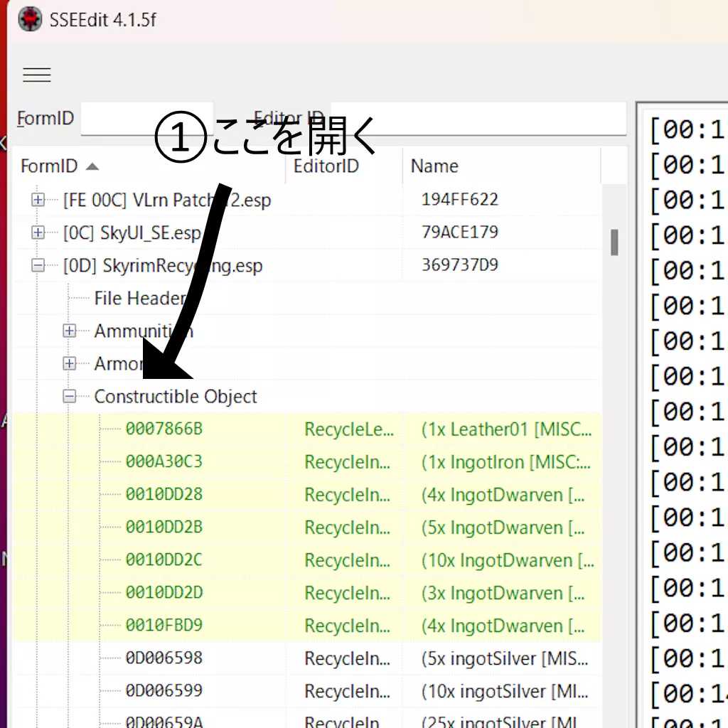Click the CRC value 369737D9
Viewport: 728px width, 728px height.
460,265
